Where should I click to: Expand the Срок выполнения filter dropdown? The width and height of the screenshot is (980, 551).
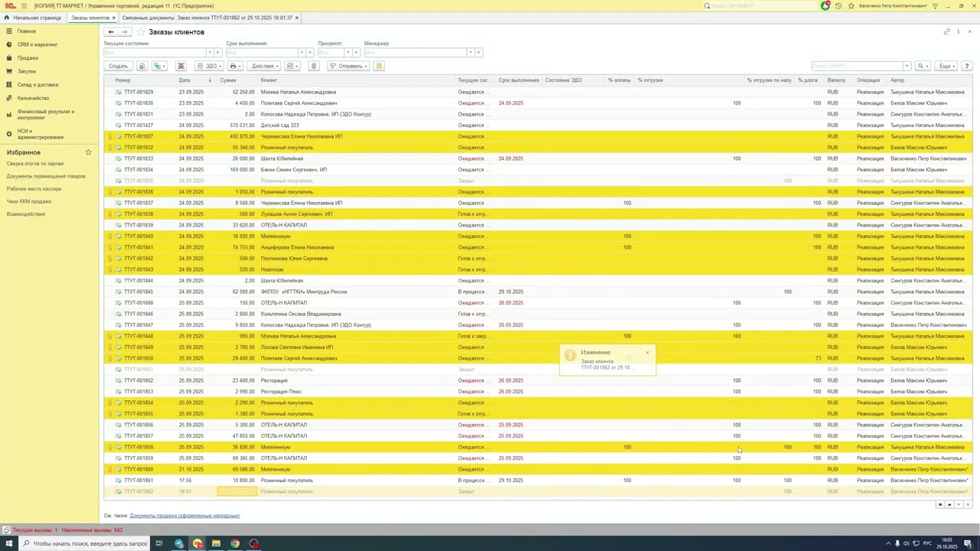pos(302,53)
